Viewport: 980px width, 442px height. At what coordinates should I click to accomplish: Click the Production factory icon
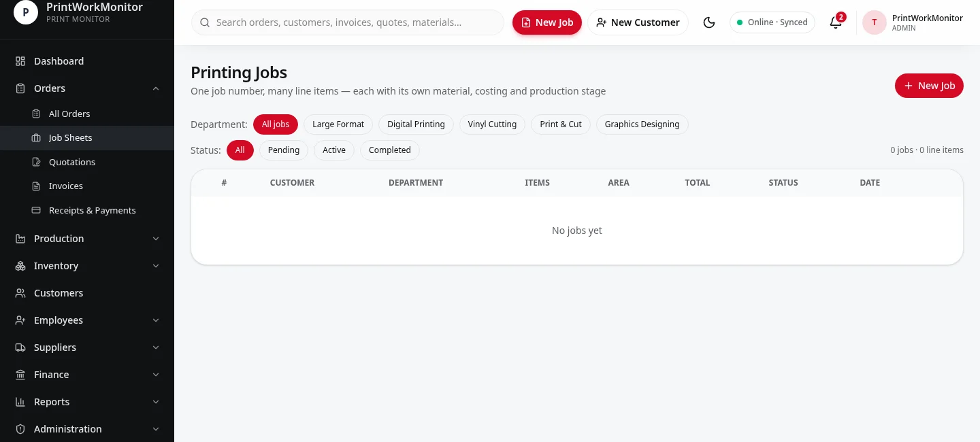click(20, 239)
